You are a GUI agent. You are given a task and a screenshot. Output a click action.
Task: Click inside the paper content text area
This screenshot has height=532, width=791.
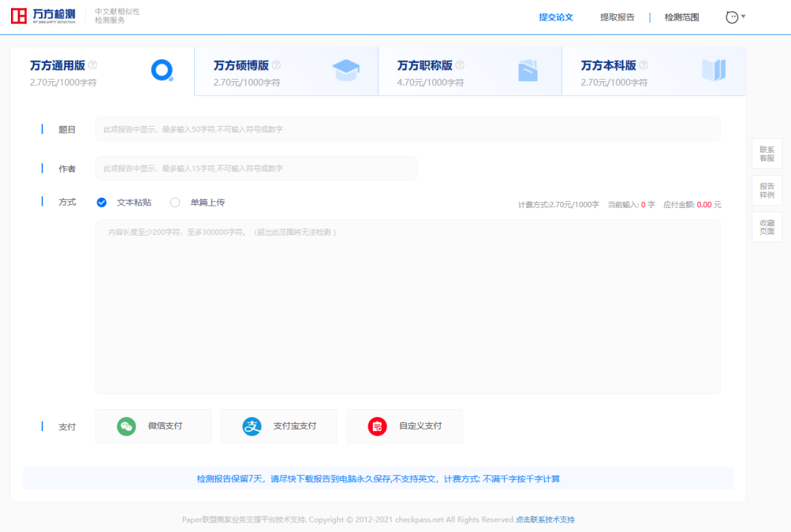408,307
